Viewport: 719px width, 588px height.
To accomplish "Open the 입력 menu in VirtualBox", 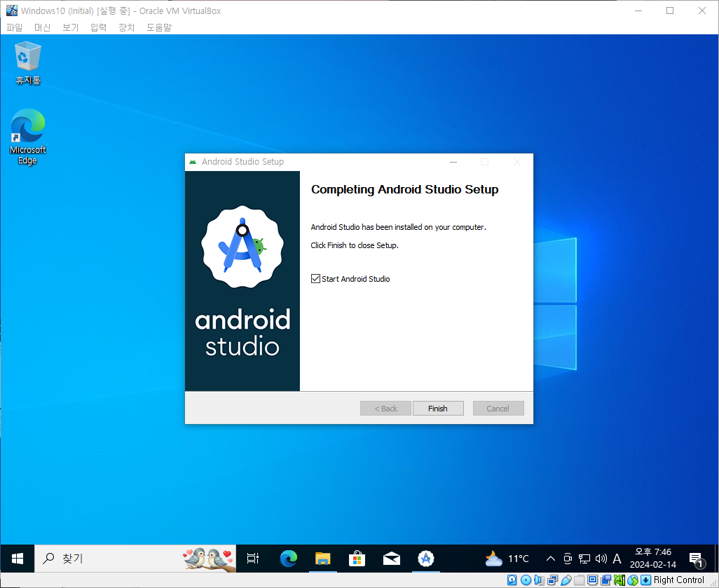I will 98,27.
